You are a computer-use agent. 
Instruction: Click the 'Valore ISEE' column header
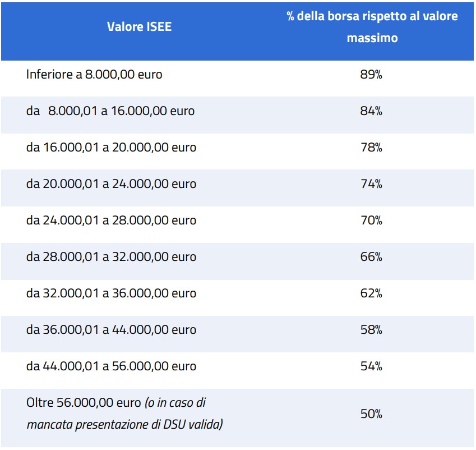[139, 27]
